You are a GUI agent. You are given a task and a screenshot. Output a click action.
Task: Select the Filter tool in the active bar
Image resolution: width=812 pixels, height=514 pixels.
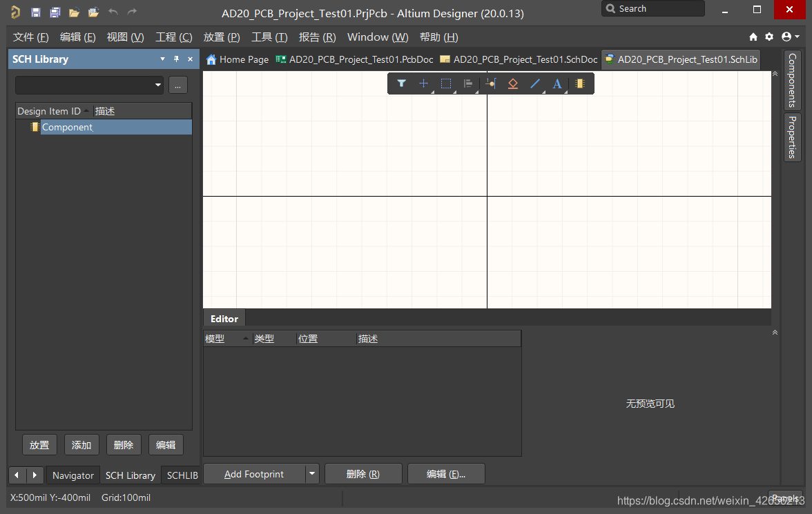point(401,83)
